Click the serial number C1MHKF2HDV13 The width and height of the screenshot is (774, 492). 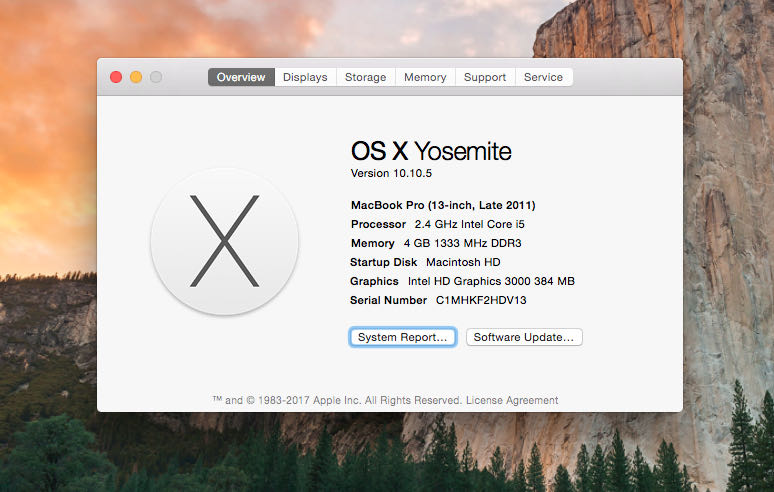(481, 300)
